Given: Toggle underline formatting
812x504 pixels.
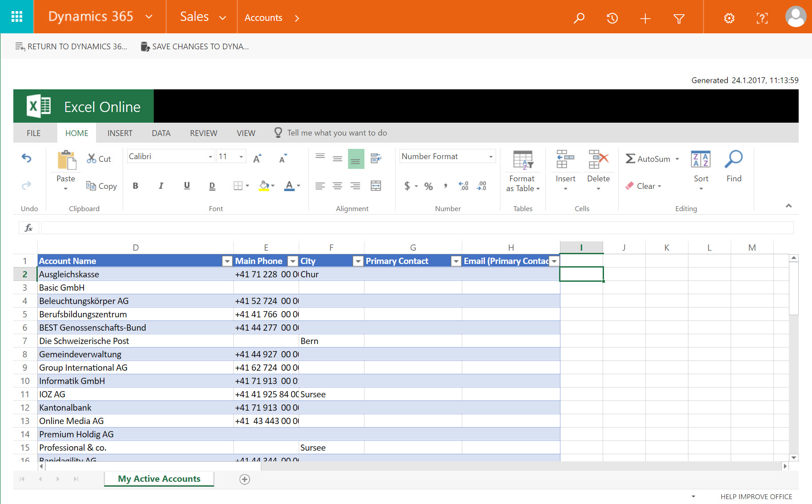Looking at the screenshot, I should pos(187,186).
